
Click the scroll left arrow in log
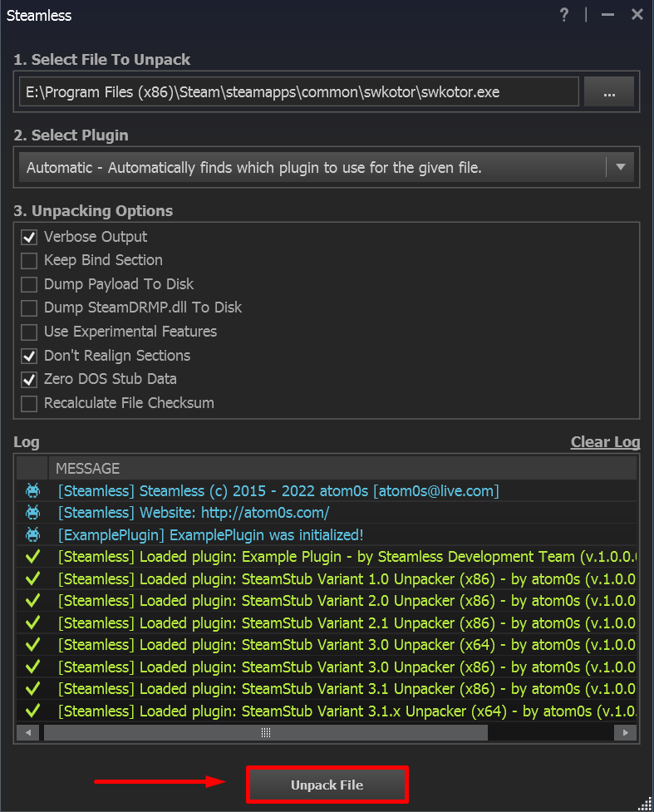click(x=28, y=732)
